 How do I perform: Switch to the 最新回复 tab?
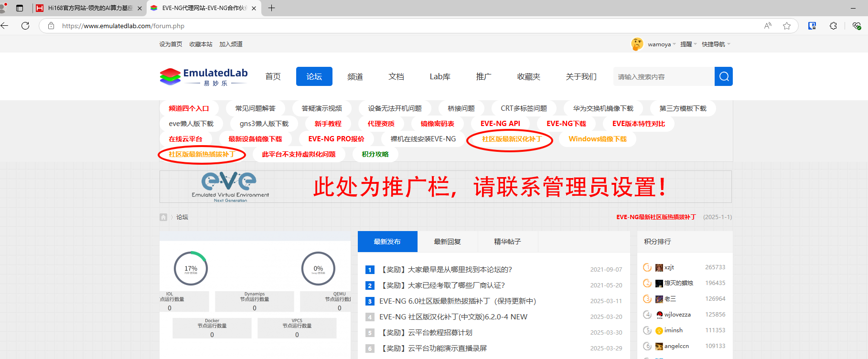coord(448,242)
